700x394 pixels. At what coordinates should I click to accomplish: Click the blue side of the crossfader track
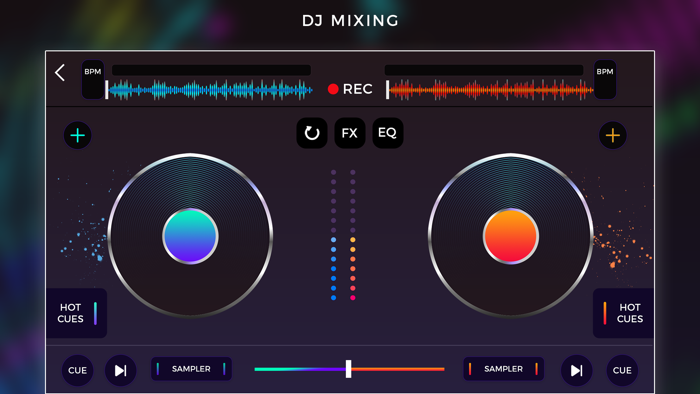[300, 369]
